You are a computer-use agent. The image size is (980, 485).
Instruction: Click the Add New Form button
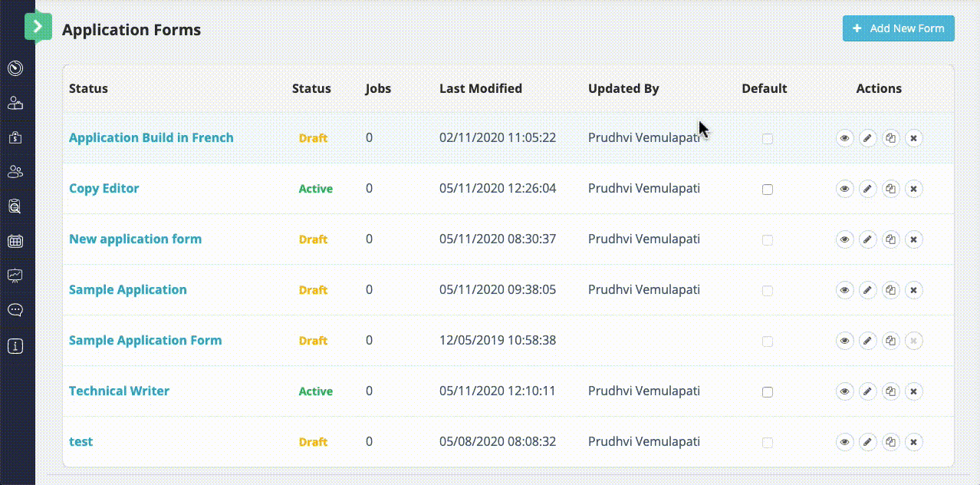(898, 28)
